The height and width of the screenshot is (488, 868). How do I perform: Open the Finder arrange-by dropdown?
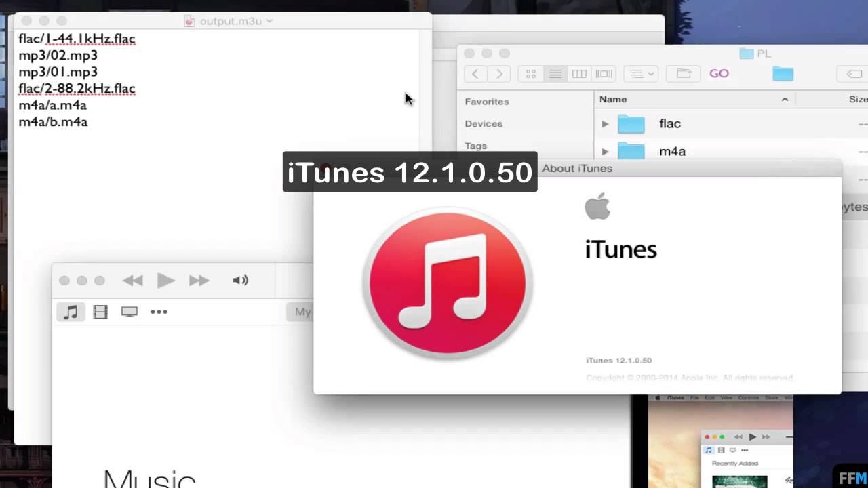[640, 74]
